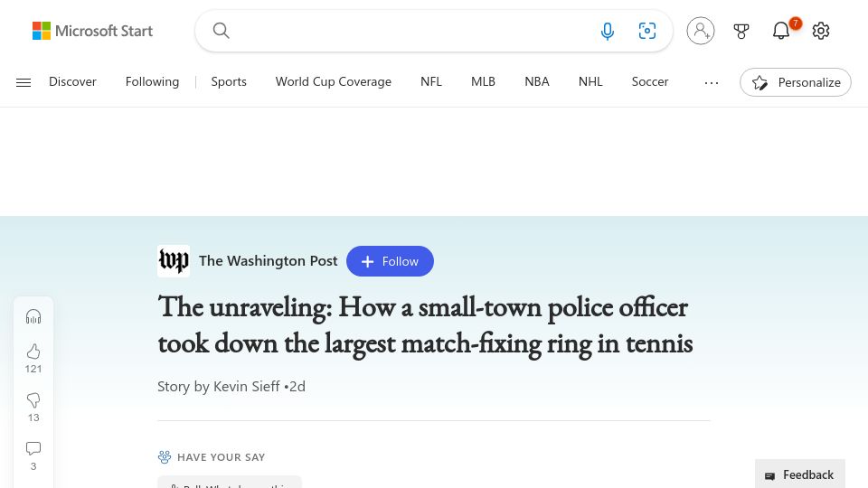Image resolution: width=868 pixels, height=488 pixels.
Task: Click the Feedback button
Action: coord(800,474)
